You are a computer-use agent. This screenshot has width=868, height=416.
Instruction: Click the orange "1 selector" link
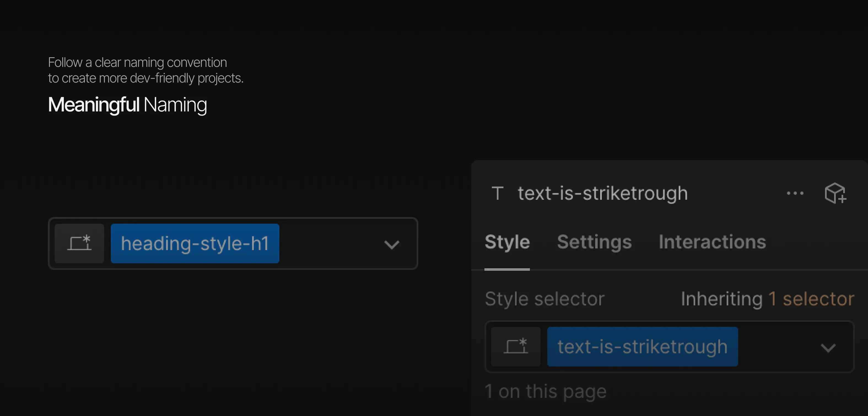pyautogui.click(x=811, y=299)
